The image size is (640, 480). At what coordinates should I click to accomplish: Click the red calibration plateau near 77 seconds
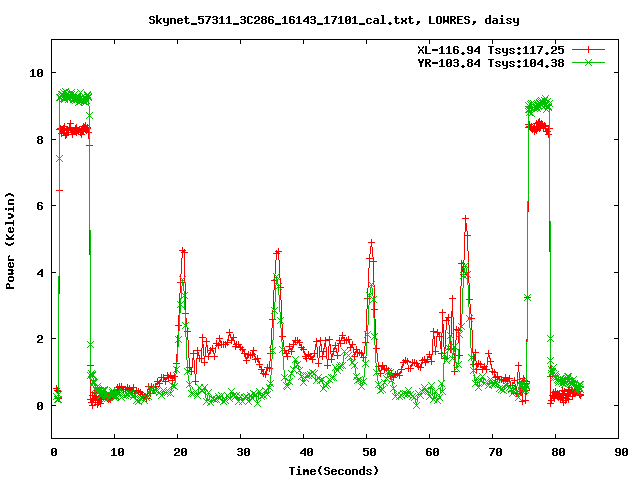pyautogui.click(x=539, y=127)
